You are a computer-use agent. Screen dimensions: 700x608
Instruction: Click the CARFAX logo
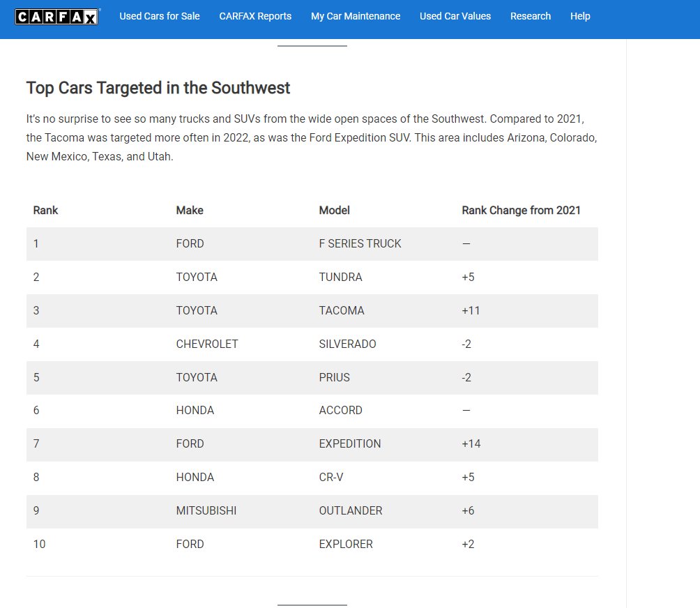pyautogui.click(x=56, y=17)
